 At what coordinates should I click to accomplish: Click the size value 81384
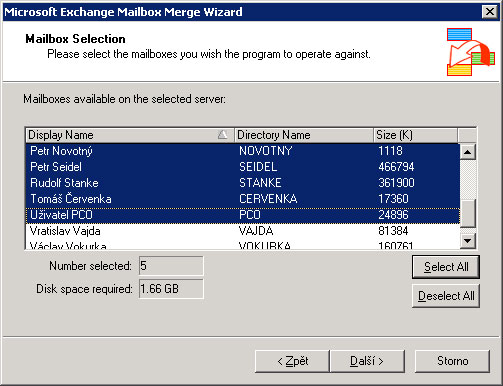[393, 231]
